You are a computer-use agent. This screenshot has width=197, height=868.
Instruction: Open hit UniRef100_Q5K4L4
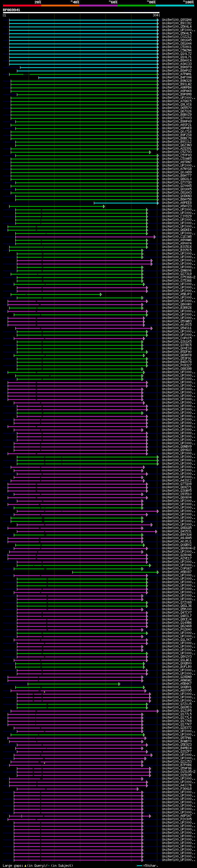[177, 26]
